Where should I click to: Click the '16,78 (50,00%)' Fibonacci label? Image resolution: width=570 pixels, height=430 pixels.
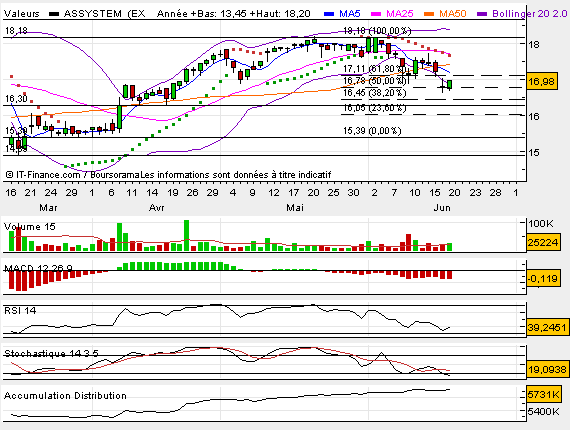[x=374, y=80]
